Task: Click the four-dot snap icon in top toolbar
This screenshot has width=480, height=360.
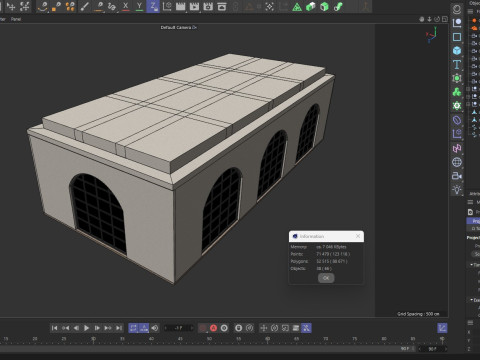Action: click(269, 6)
